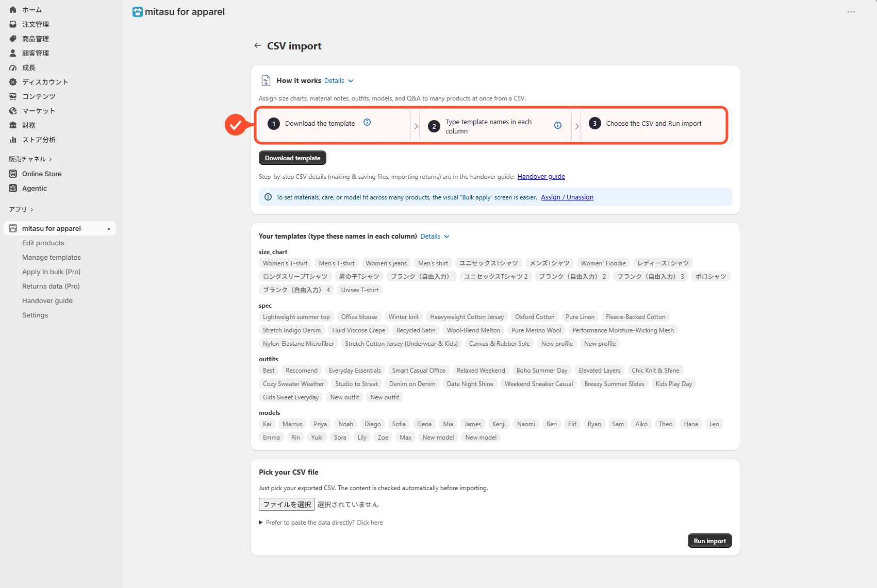Viewport: 877px width, 588px height.
Task: Click Oxford Cotton spec tag
Action: click(535, 317)
